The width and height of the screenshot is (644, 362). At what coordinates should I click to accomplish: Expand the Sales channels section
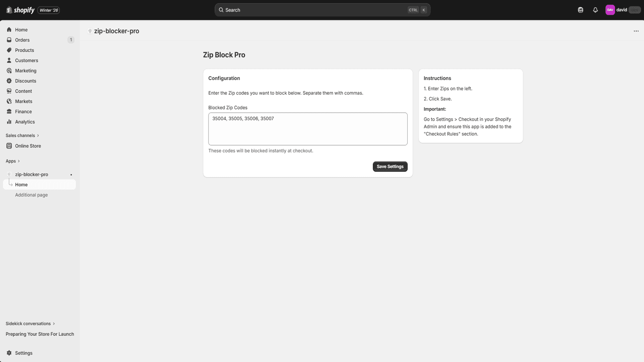(x=22, y=136)
